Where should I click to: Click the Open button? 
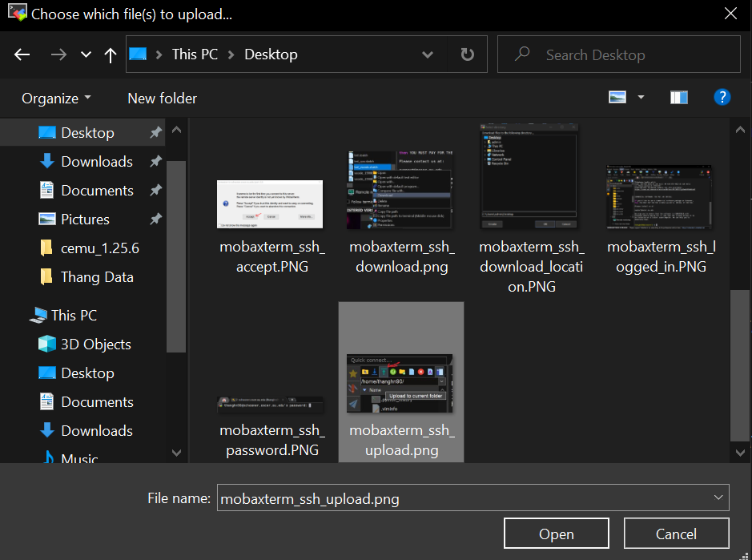tap(556, 534)
